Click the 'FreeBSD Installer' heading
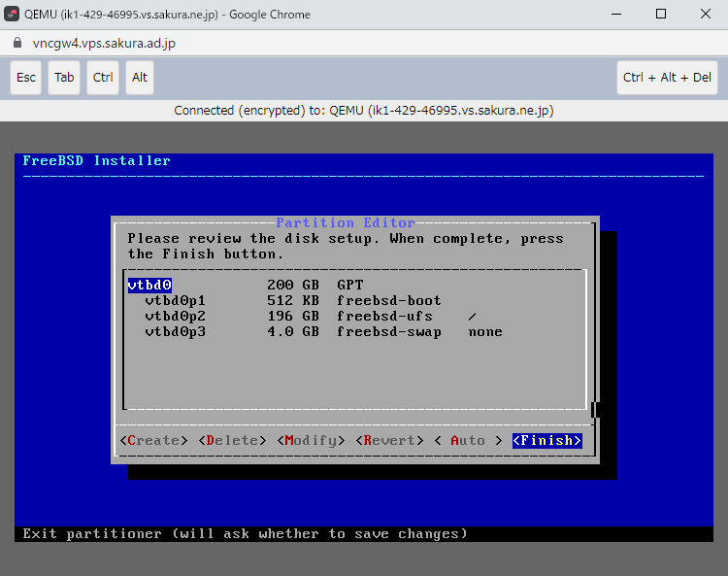The height and width of the screenshot is (576, 728). (96, 160)
